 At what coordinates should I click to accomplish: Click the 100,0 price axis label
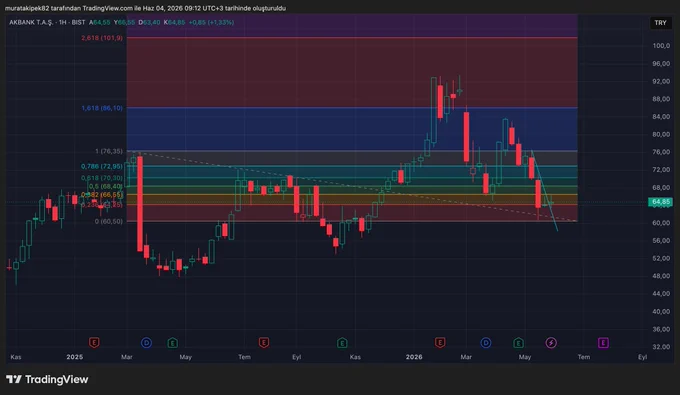(661, 46)
